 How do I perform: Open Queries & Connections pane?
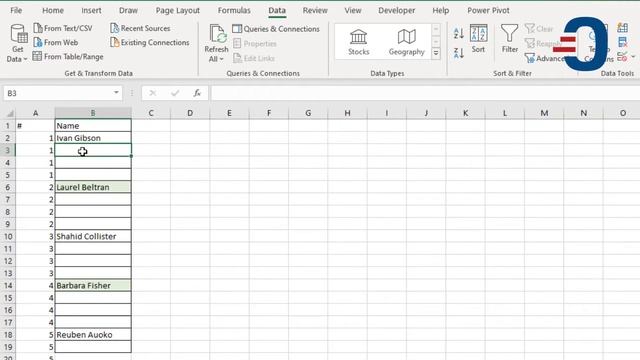click(276, 29)
